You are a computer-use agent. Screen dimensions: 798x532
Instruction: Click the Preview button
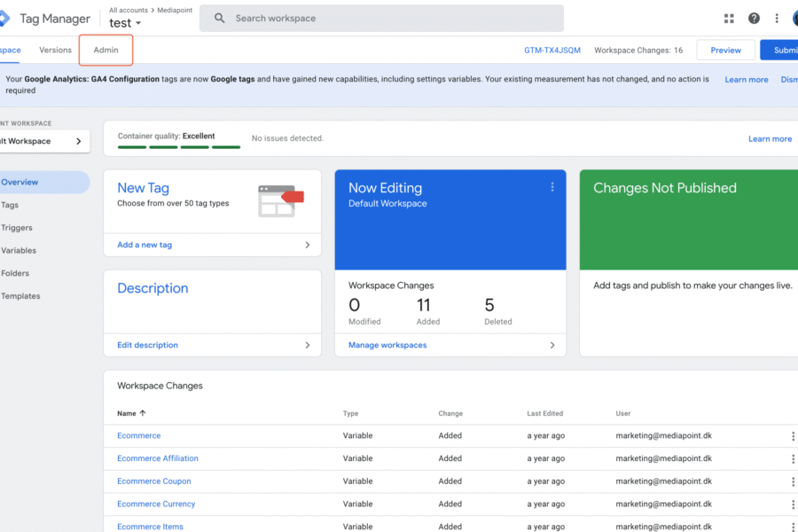click(725, 50)
